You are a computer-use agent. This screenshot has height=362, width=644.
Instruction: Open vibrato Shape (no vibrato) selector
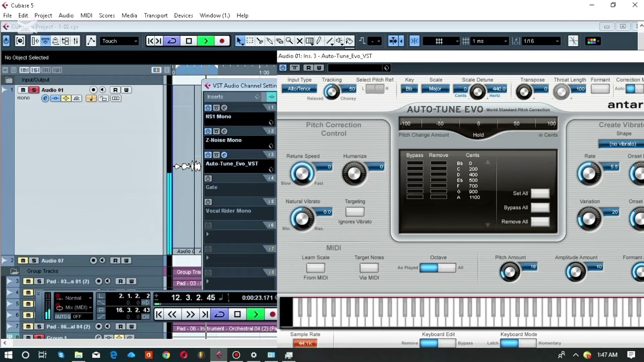622,144
